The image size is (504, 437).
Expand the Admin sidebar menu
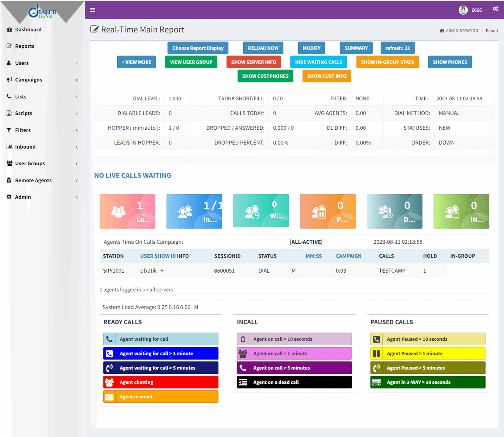pyautogui.click(x=23, y=197)
